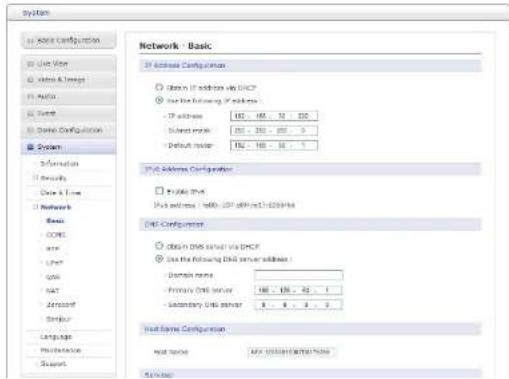Click the Host Name Configuration header

coord(310,329)
